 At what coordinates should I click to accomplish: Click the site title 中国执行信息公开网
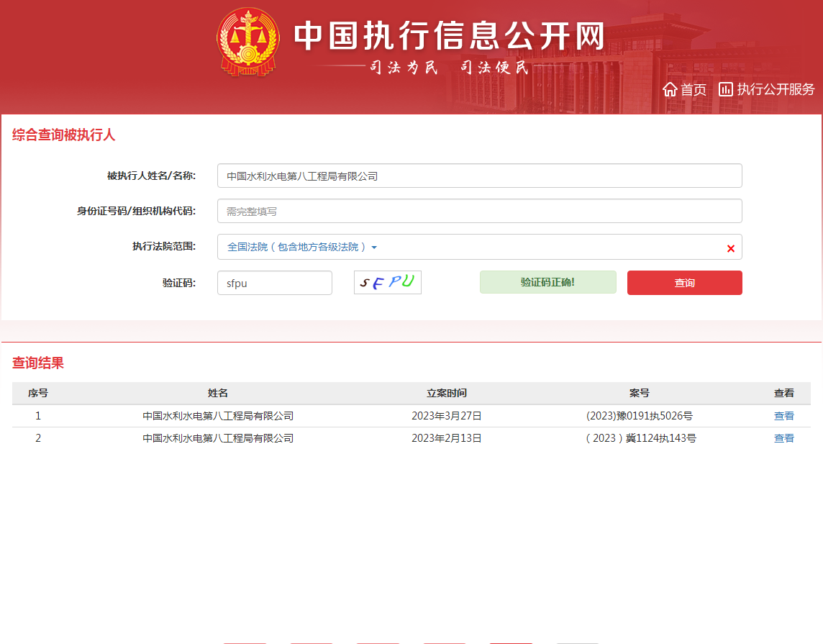(x=450, y=36)
